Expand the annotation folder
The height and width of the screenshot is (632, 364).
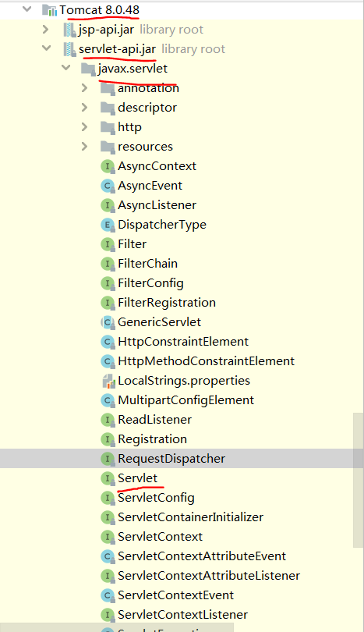[84, 88]
